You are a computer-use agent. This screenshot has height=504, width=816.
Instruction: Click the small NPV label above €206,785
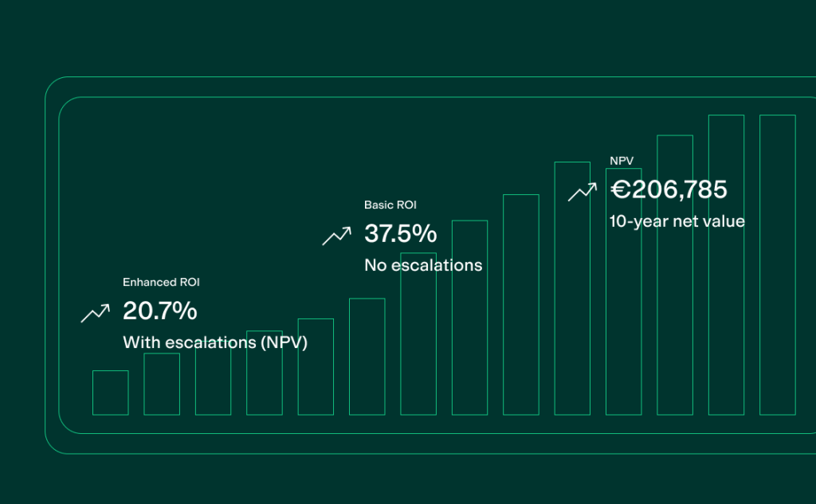pos(622,161)
